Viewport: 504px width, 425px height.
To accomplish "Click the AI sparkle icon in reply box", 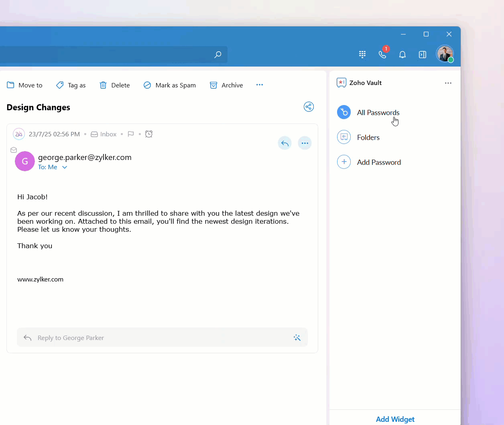I will 297,338.
